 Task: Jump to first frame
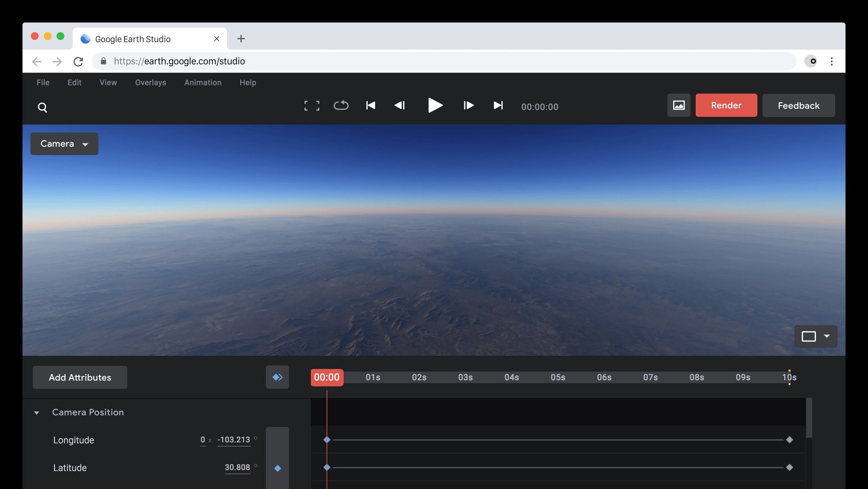370,106
